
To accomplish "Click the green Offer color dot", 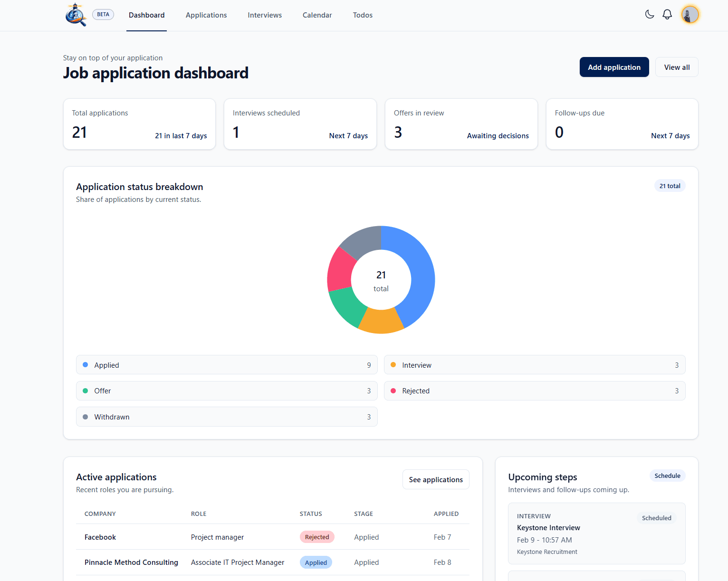I will coord(86,391).
